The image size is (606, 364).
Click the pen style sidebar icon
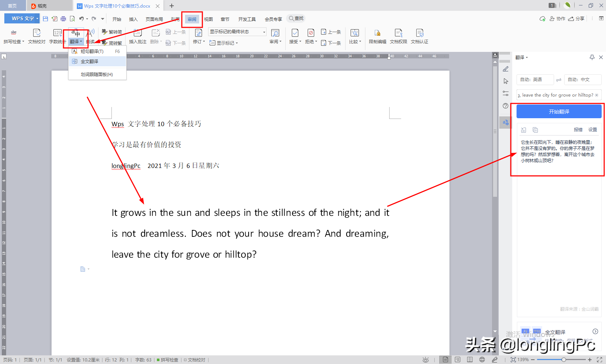tap(506, 69)
